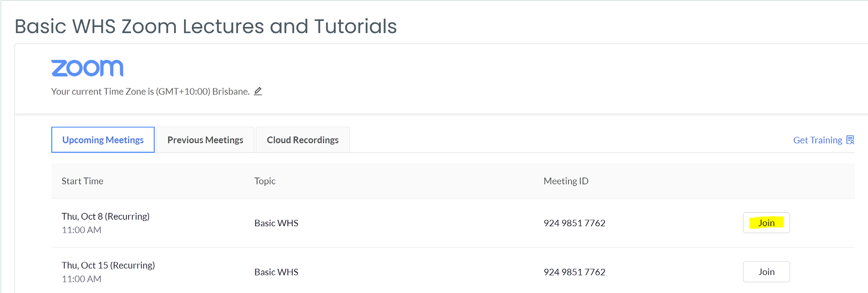
Task: Click the Meeting ID column header
Action: click(x=566, y=181)
